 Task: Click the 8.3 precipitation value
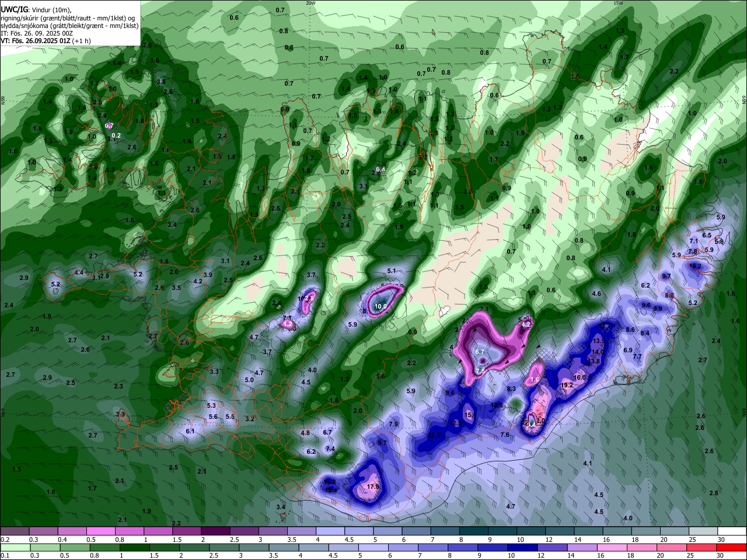pos(511,388)
